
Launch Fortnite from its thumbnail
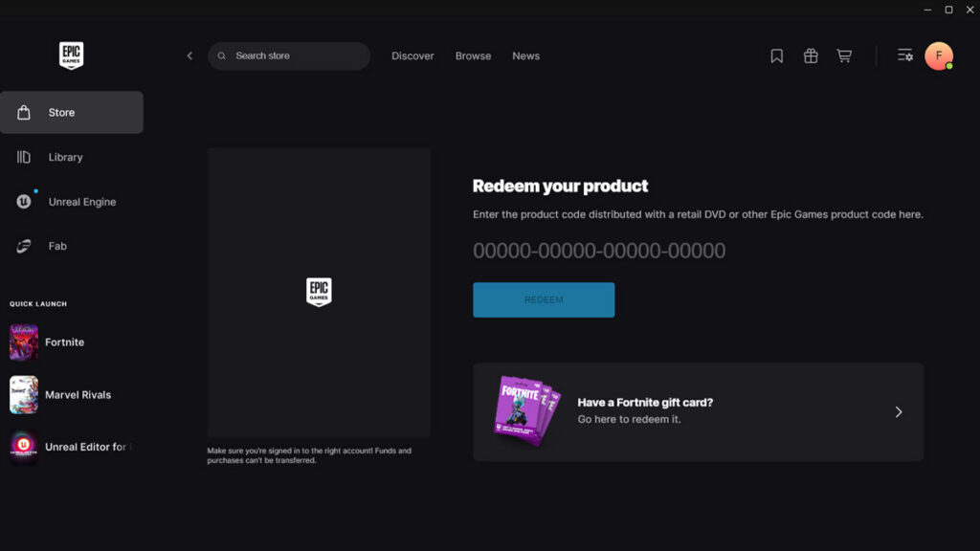24,342
